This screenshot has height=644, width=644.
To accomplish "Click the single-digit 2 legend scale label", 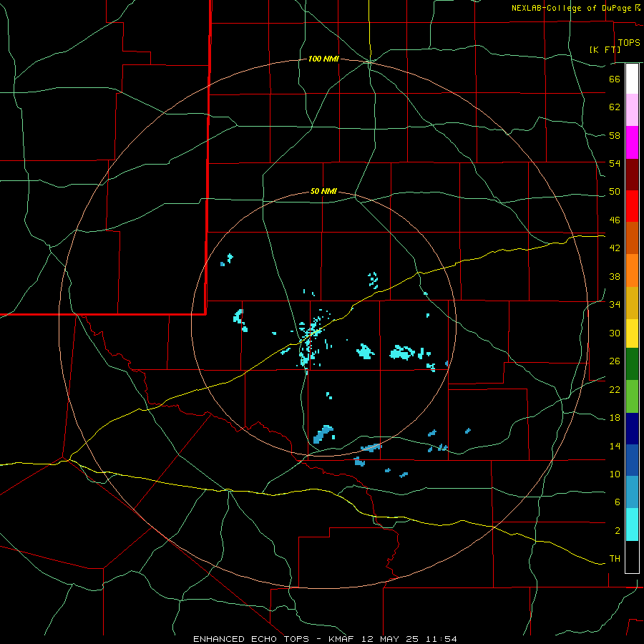I will (x=618, y=531).
